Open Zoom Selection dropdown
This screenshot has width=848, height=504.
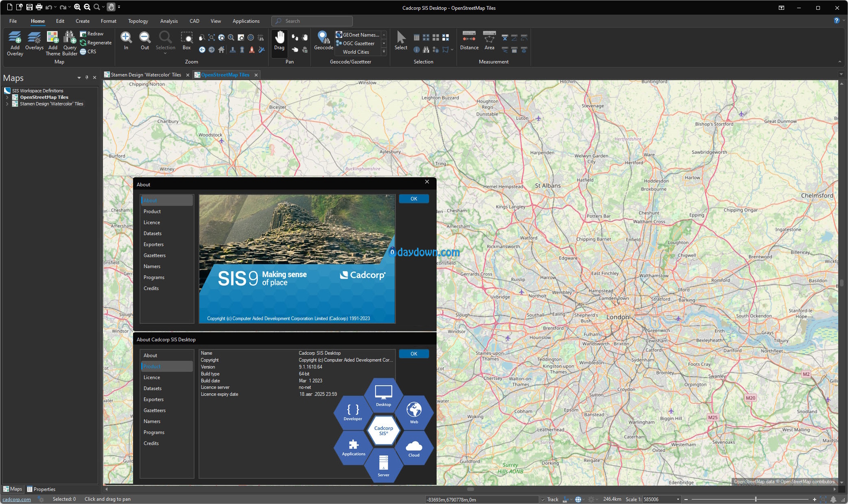click(x=165, y=53)
